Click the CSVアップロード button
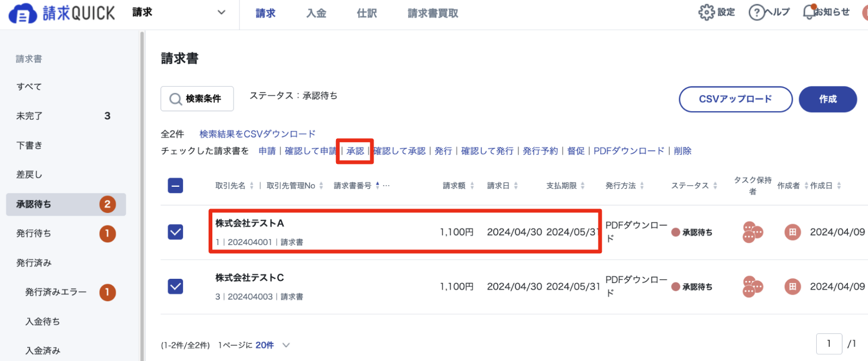Viewport: 868px width, 361px height. click(x=736, y=99)
